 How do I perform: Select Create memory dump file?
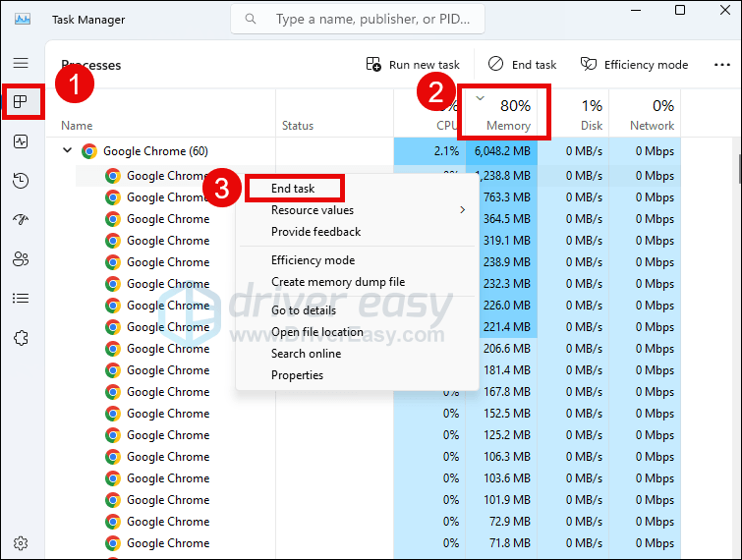337,282
